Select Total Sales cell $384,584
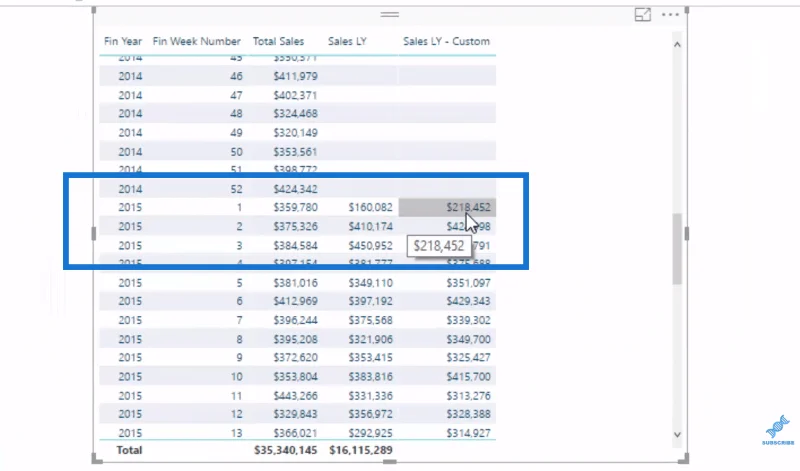The height and width of the screenshot is (471, 800). click(x=295, y=246)
